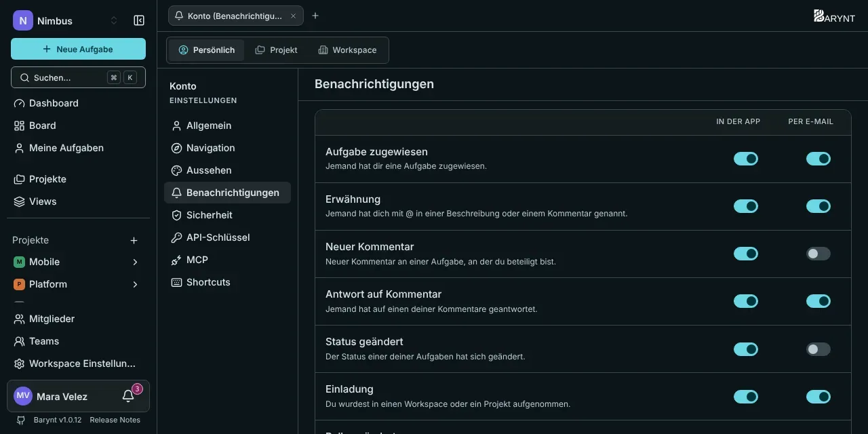Click the Views layers icon
Screen dimensions: 868x434
19,201
